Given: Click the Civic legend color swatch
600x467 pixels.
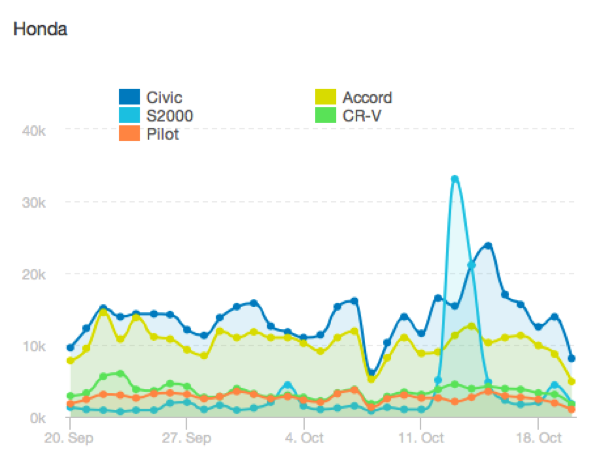Looking at the screenshot, I should point(129,97).
